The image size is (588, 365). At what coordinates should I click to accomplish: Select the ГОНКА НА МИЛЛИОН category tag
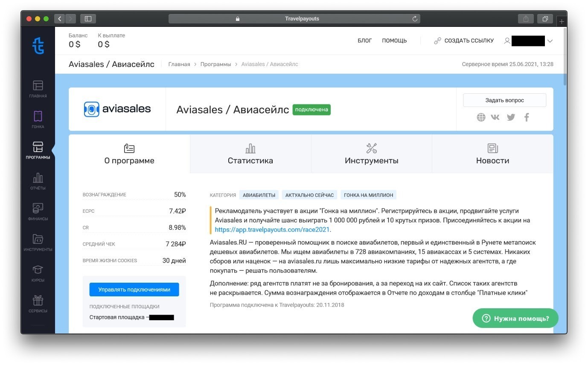(x=369, y=195)
